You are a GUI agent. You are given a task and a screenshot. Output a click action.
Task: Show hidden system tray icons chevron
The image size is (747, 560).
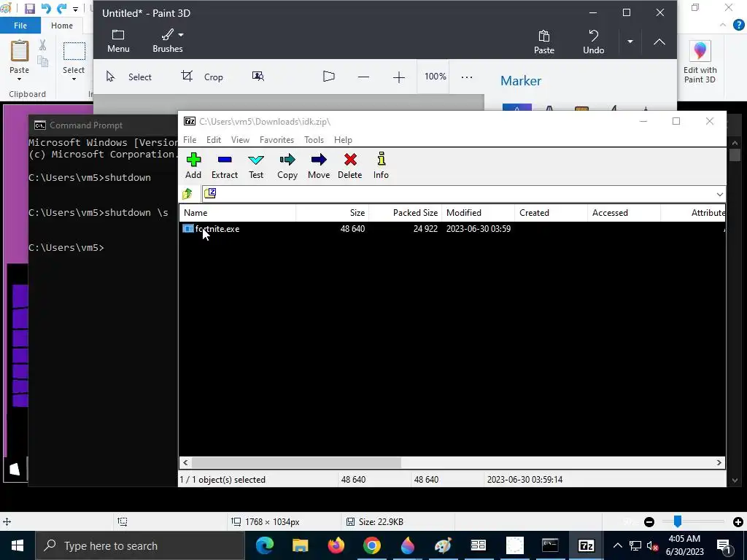point(617,545)
